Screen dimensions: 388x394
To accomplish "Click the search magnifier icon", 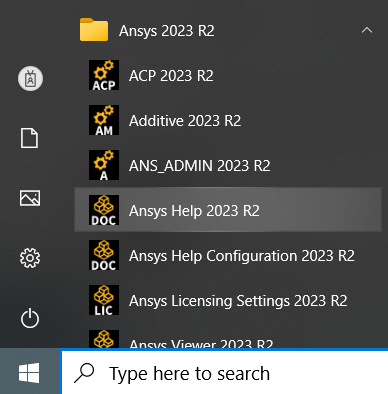I will [x=84, y=373].
